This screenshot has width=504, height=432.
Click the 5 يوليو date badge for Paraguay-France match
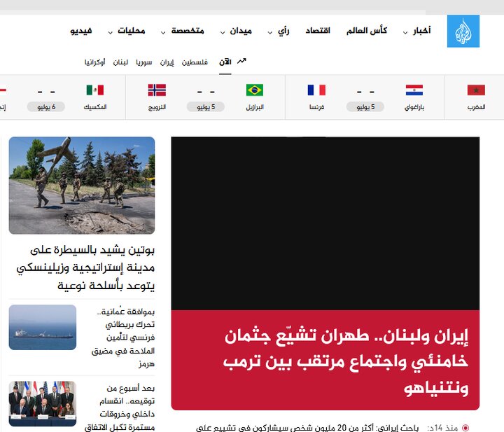[365, 106]
